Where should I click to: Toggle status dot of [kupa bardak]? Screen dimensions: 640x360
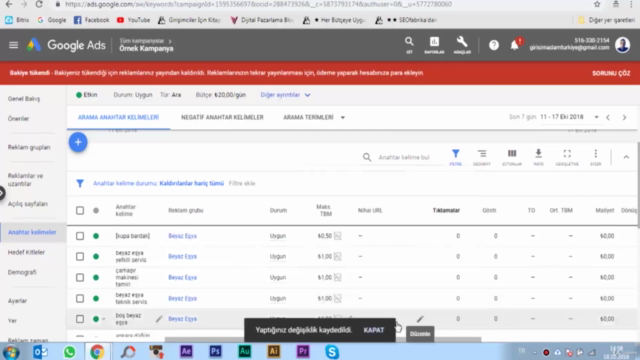tap(96, 236)
